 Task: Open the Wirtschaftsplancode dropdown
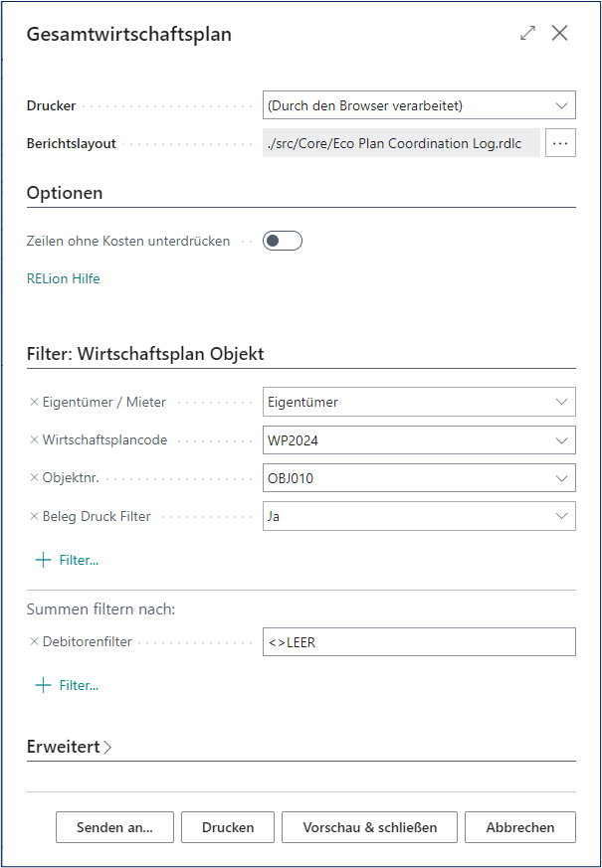562,440
